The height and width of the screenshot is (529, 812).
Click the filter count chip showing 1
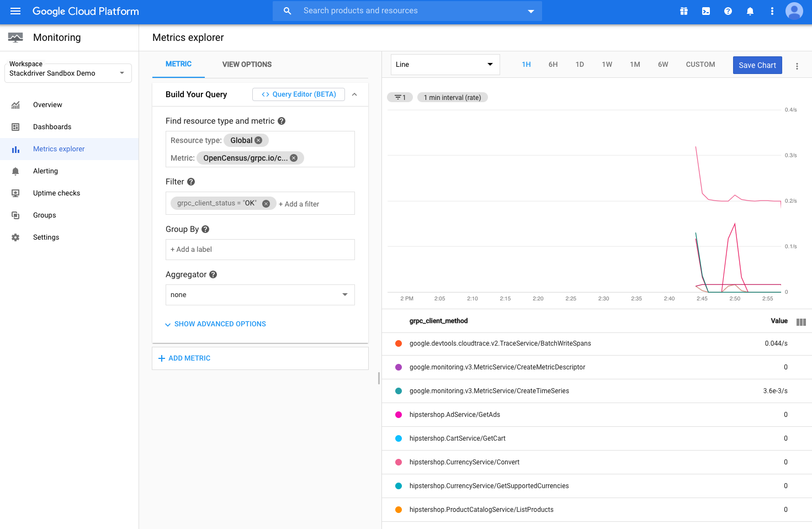(x=400, y=98)
